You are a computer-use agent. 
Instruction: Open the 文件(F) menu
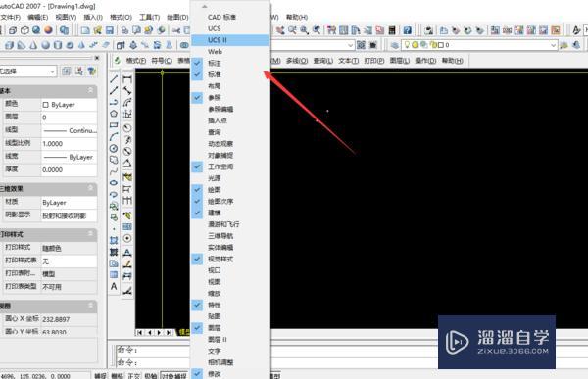point(11,18)
